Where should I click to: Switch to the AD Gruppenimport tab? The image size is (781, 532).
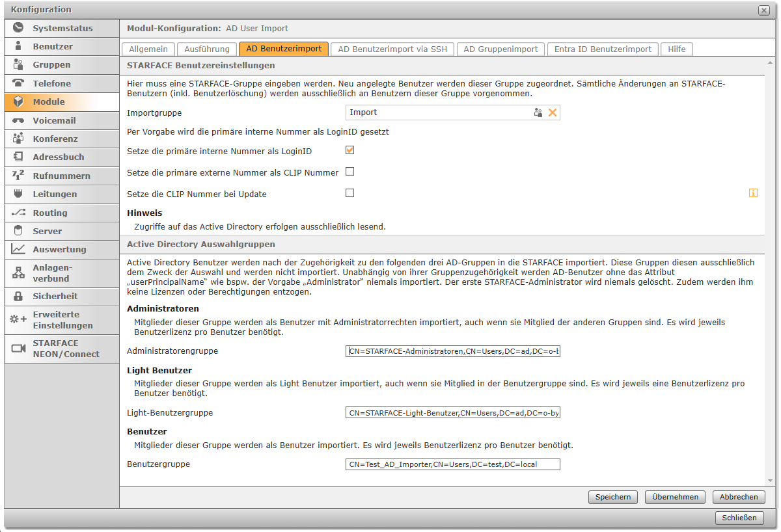(x=500, y=49)
